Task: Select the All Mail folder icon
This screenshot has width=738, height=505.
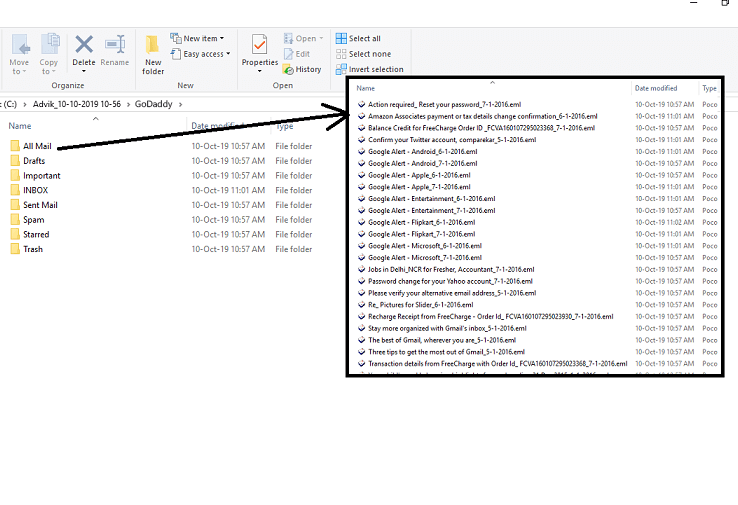Action: pyautogui.click(x=15, y=146)
